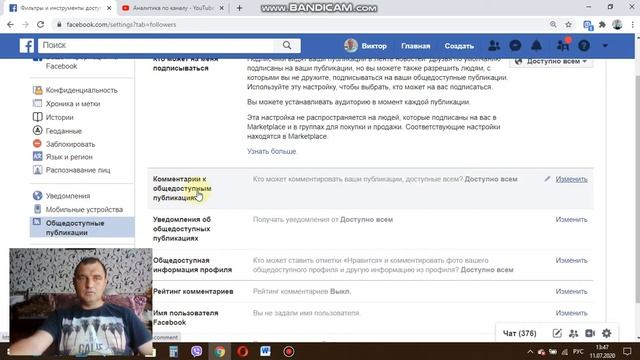640x360 pixels.
Task: Open the Messenger icon in header
Action: coord(515,46)
